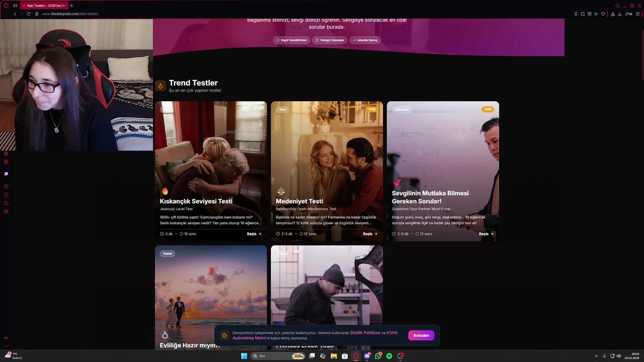This screenshot has width=644, height=362.
Task: Click the Anında Sonuç pill
Action: [x=365, y=40]
